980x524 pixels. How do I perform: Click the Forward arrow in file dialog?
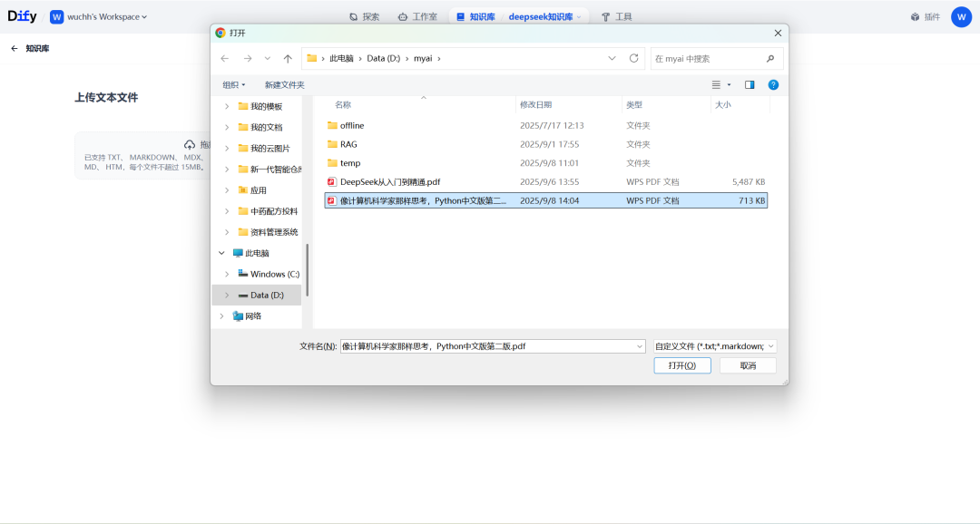(248, 58)
